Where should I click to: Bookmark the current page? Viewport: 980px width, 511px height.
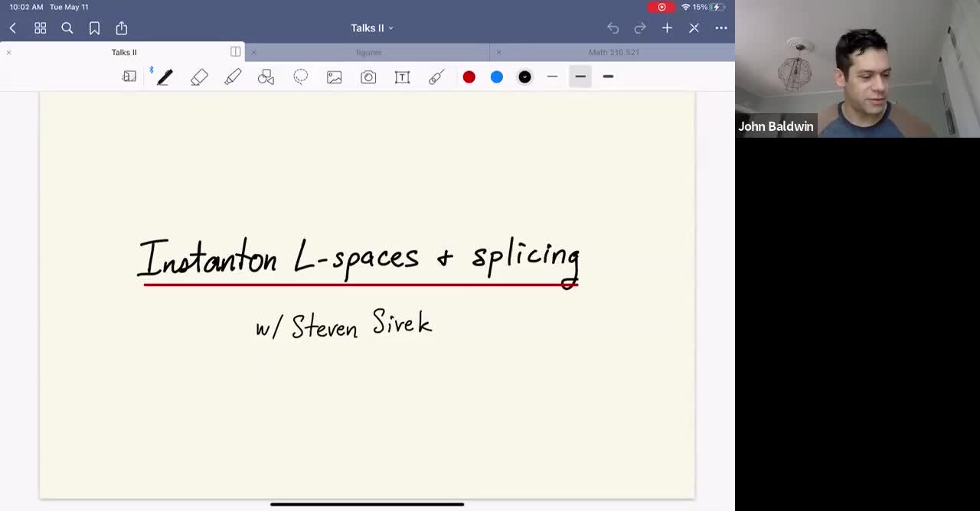[94, 28]
